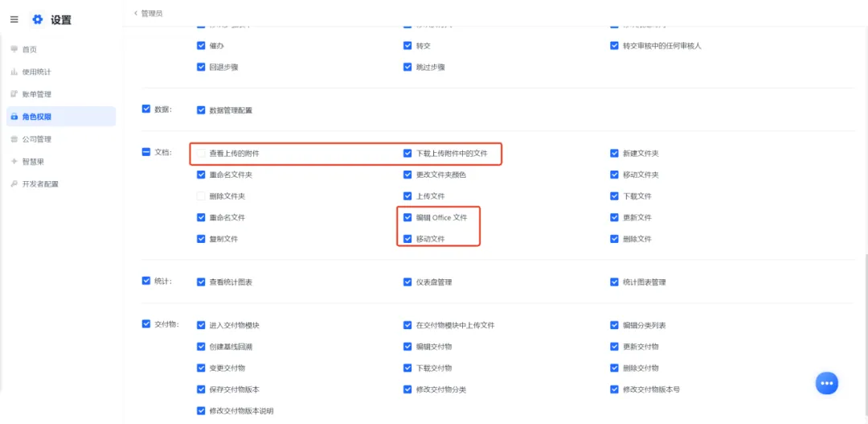Toggle the 文档 group partial checkbox

click(146, 152)
